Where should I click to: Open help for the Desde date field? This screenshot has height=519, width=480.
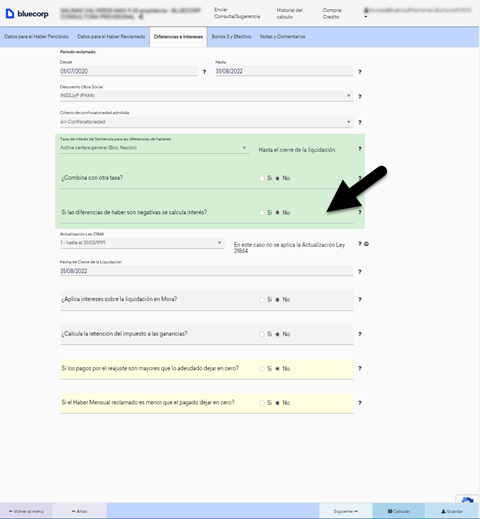204,72
